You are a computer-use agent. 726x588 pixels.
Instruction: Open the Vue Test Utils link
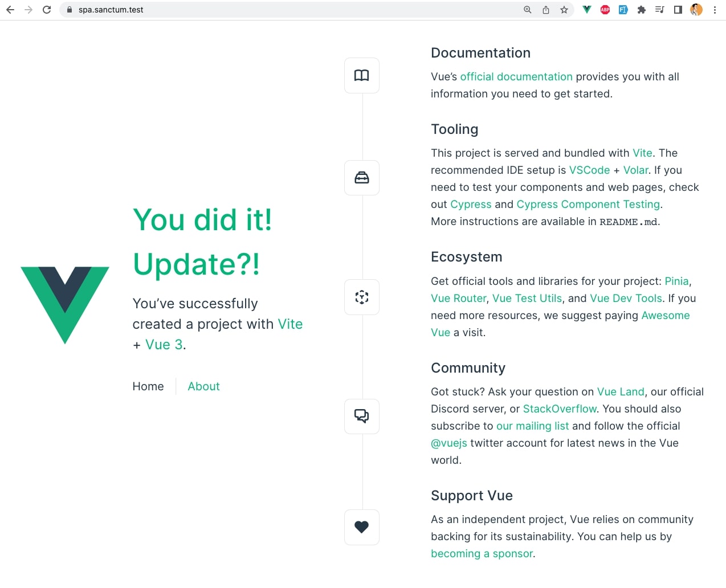(x=527, y=299)
